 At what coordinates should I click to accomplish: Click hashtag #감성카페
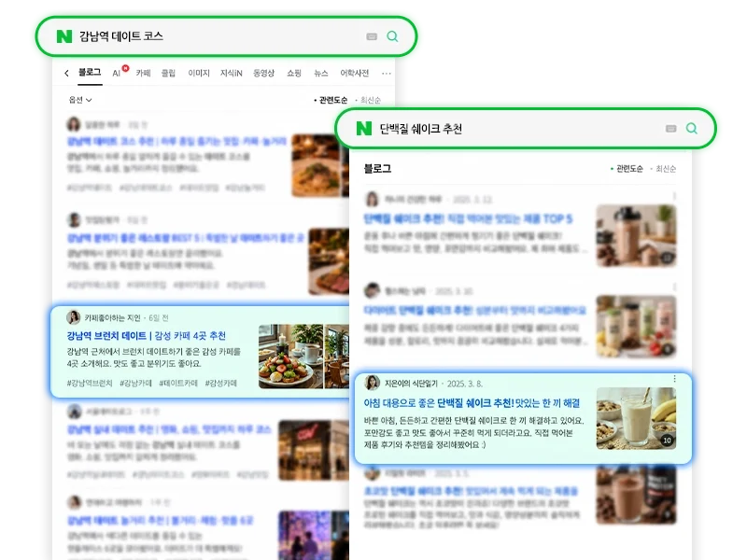point(220,383)
